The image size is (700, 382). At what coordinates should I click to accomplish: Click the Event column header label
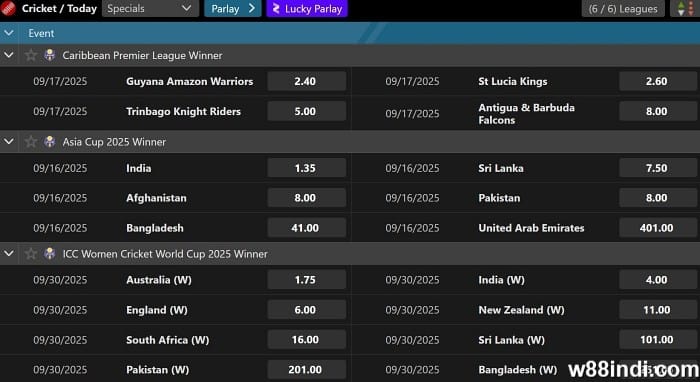[41, 33]
